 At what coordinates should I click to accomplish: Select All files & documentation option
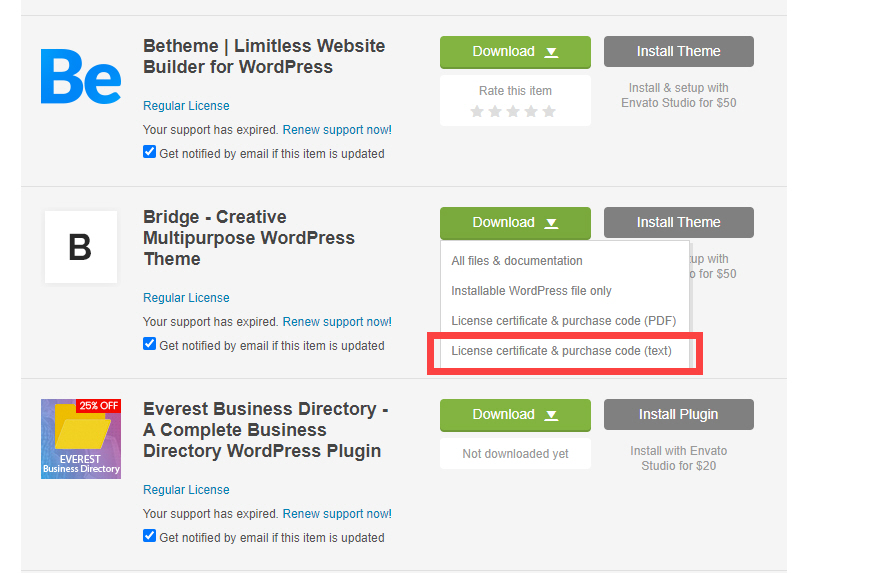(x=517, y=261)
